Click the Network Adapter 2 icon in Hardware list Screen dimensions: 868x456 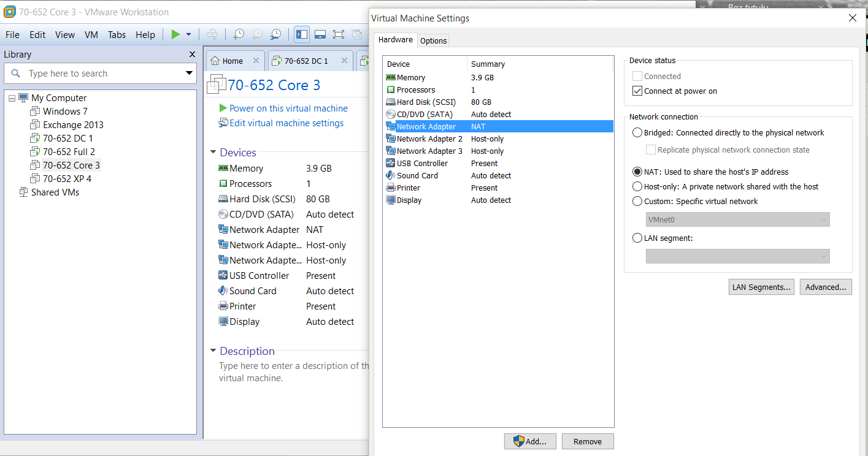click(x=391, y=139)
